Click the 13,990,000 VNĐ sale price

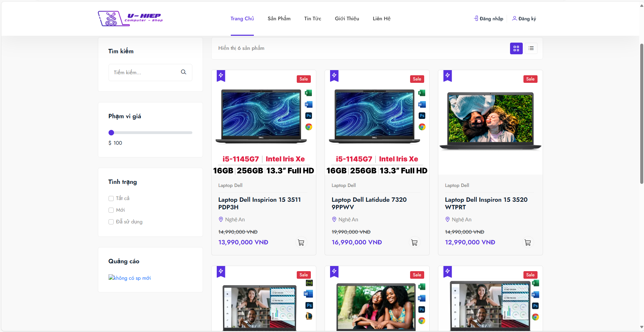243,242
